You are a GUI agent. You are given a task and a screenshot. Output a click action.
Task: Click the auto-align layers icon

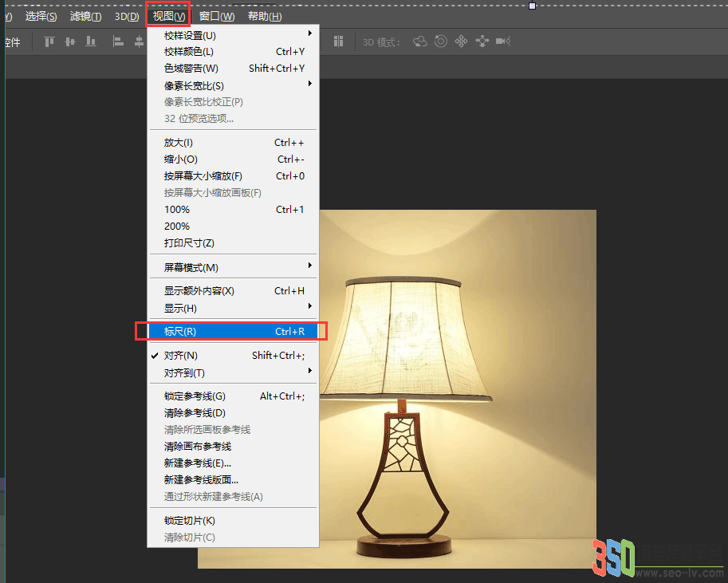tap(338, 41)
